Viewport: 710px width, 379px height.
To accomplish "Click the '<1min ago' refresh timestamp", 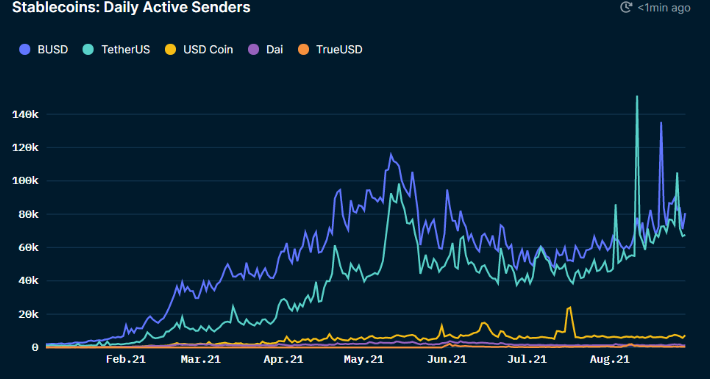I will pyautogui.click(x=664, y=8).
